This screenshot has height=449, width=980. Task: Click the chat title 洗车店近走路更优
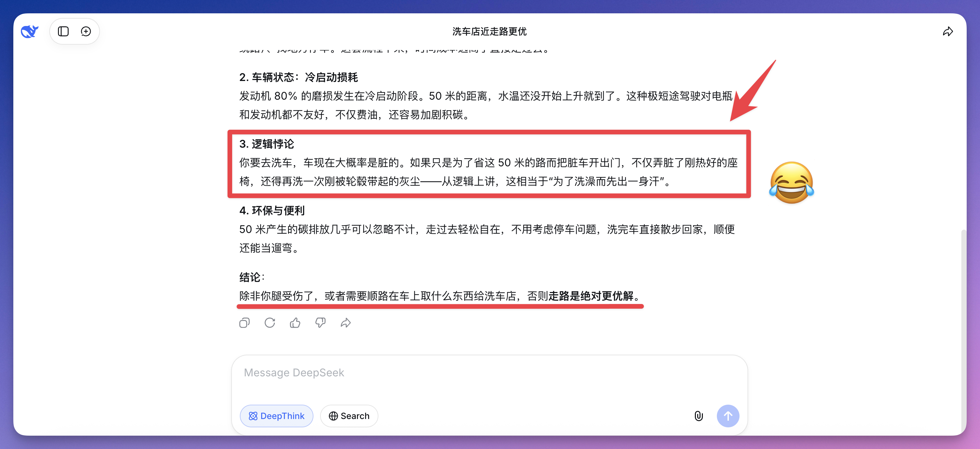point(489,31)
